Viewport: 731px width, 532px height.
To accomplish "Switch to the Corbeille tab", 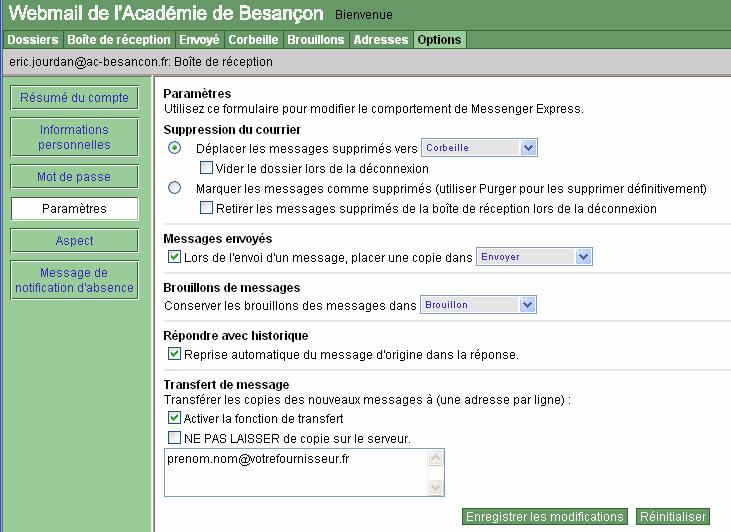I will (x=253, y=40).
